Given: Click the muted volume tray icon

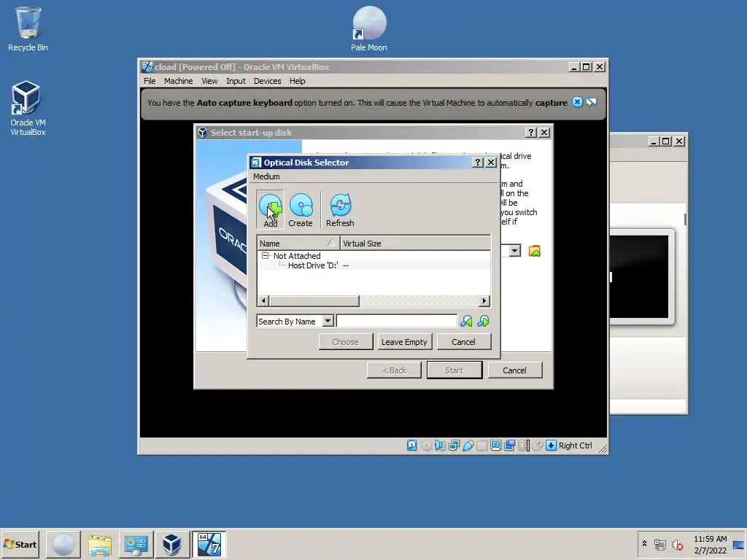Looking at the screenshot, I should click(677, 544).
